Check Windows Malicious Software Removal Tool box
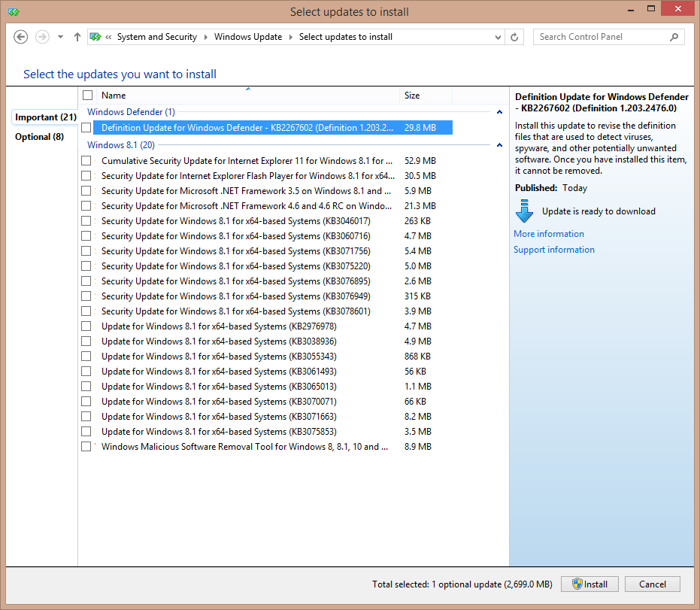 (86, 447)
